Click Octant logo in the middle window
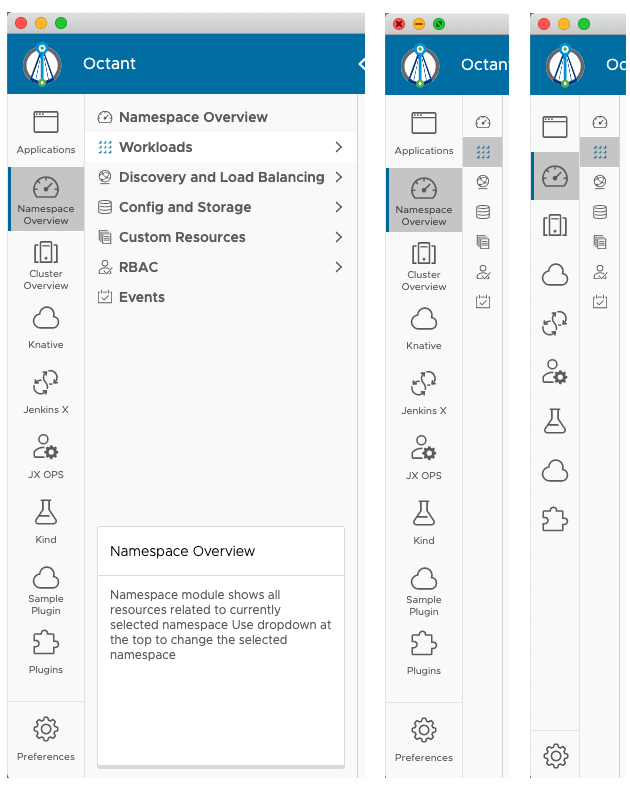 [420, 65]
